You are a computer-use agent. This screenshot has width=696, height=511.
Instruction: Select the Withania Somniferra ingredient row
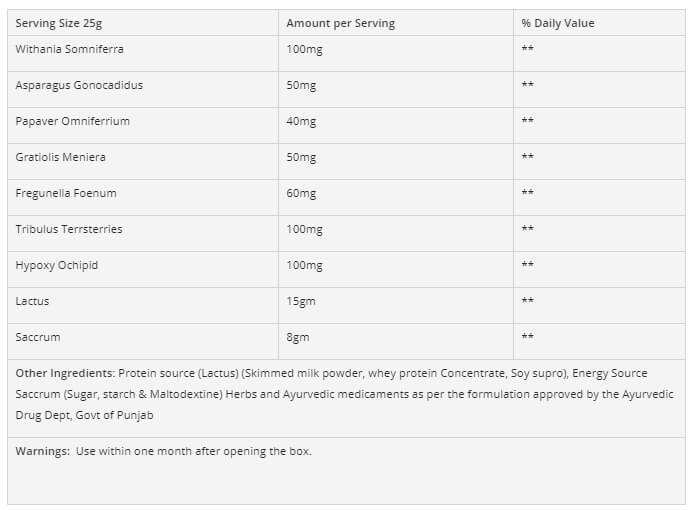(x=346, y=53)
